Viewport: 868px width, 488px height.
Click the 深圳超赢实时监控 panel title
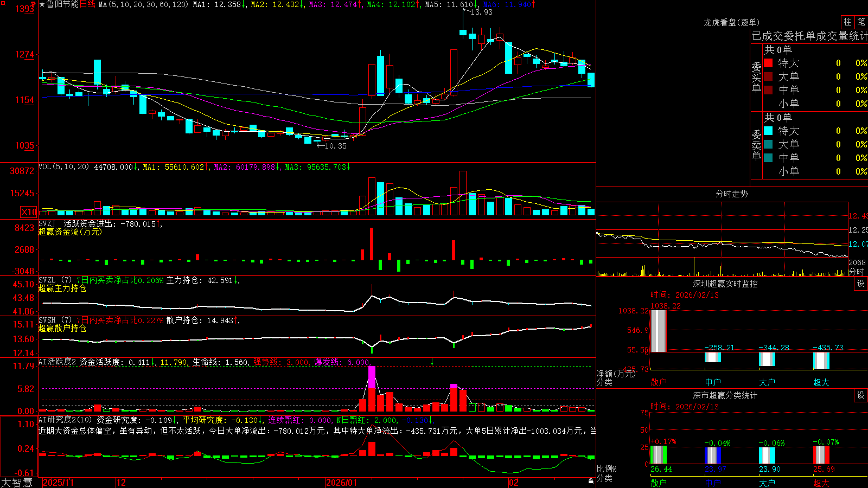725,284
